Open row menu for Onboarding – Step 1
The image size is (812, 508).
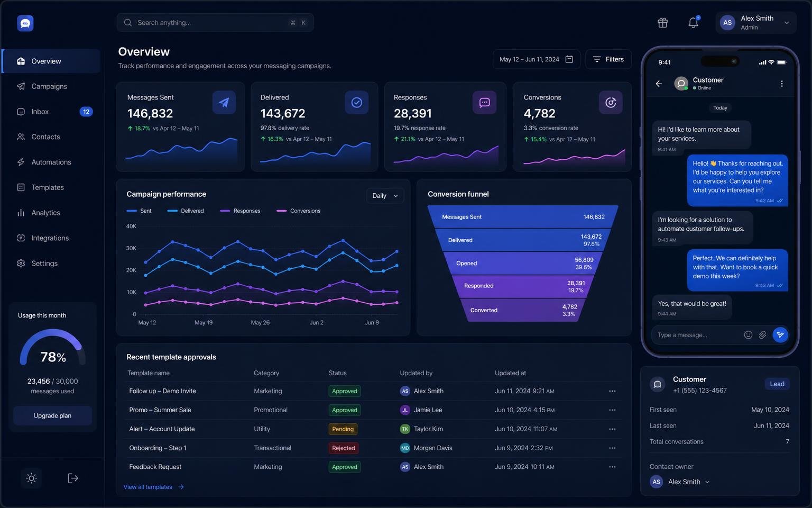click(x=612, y=448)
